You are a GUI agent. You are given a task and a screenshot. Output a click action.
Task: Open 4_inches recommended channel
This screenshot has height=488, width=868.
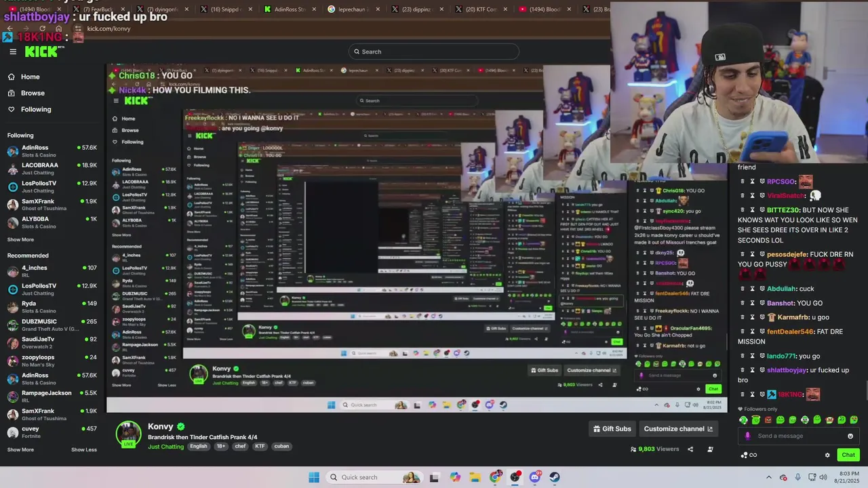coord(52,271)
